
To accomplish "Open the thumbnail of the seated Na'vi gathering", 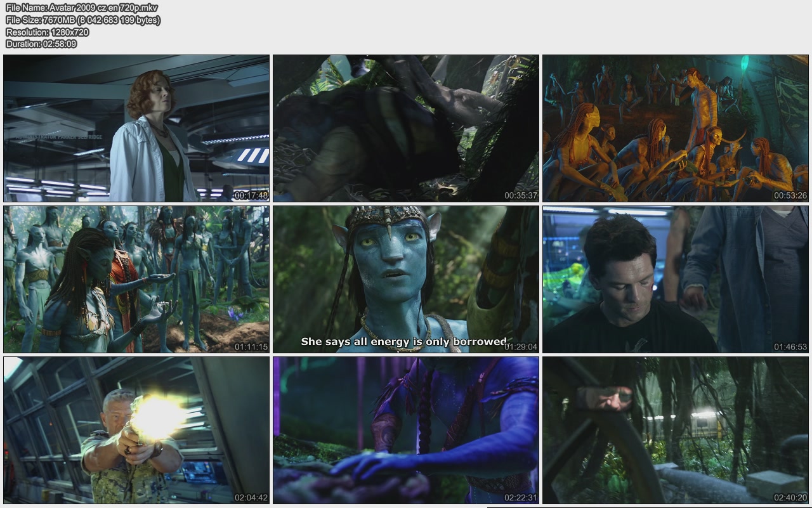I will [676, 128].
